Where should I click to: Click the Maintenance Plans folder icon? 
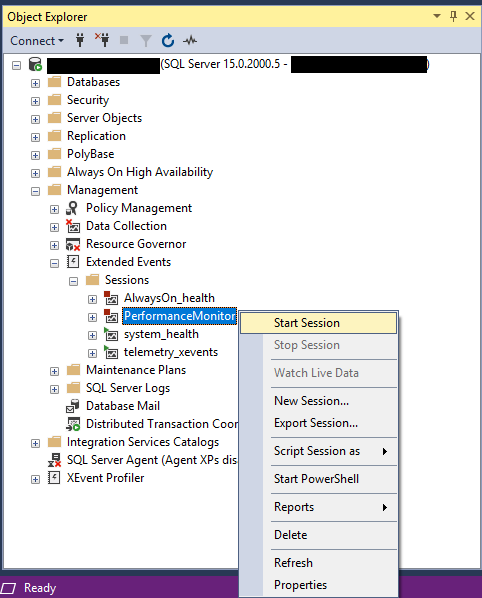pyautogui.click(x=73, y=370)
